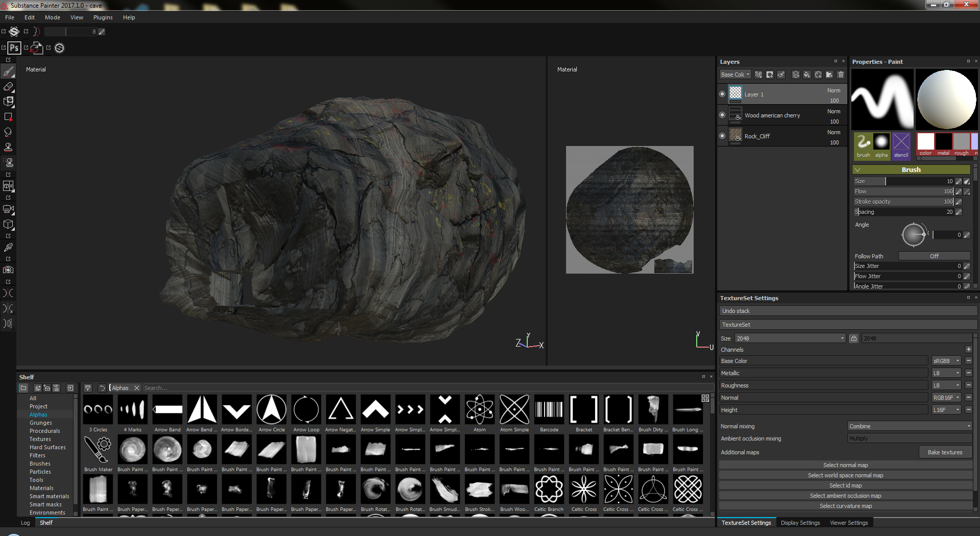Click the lazy mouse icon
This screenshot has height=536, width=980.
click(37, 32)
